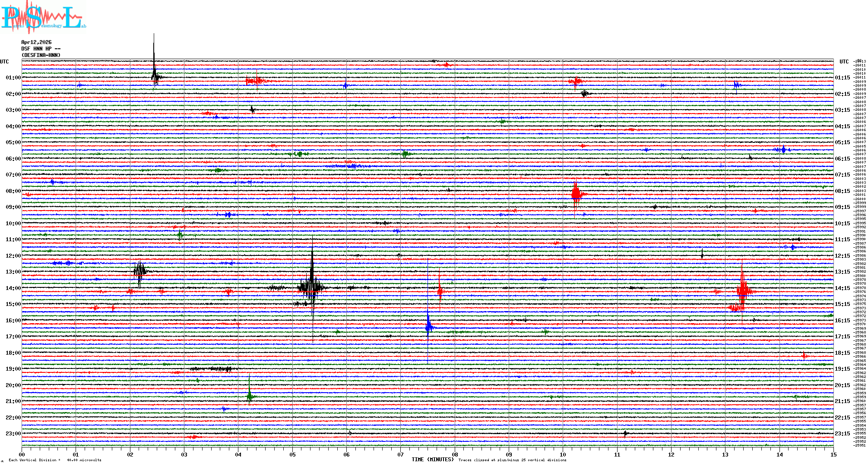Click the large red burst on the 08:15 trace
The width and height of the screenshot is (868, 466).
click(576, 194)
